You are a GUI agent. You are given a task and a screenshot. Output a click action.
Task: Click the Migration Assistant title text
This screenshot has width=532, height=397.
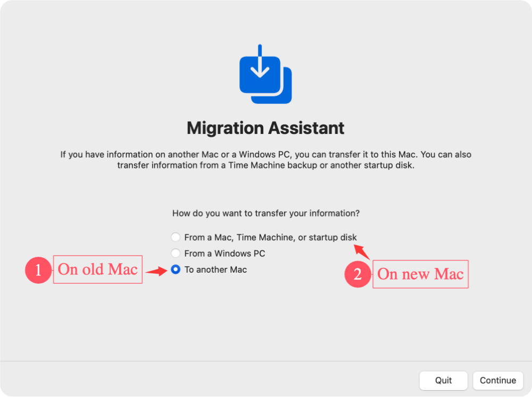point(265,128)
